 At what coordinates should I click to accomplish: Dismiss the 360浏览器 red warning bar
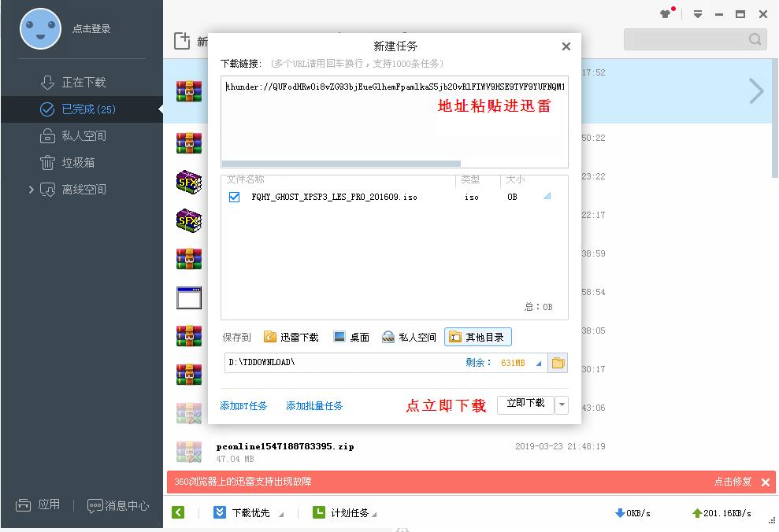[766, 482]
